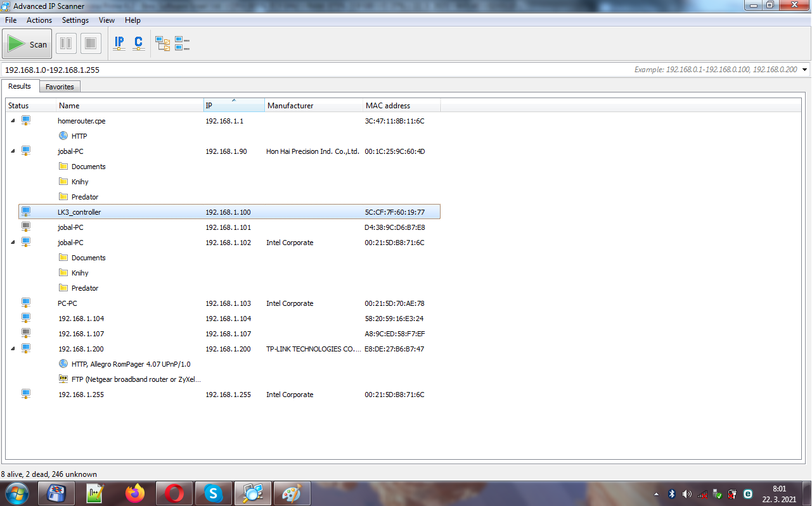Open the IP range history dropdown arrow
The height and width of the screenshot is (506, 812).
coord(804,70)
